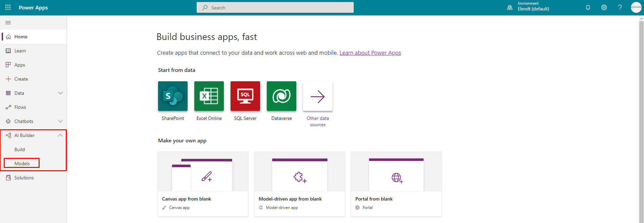
Task: Open the account profile avatar
Action: [x=636, y=7]
